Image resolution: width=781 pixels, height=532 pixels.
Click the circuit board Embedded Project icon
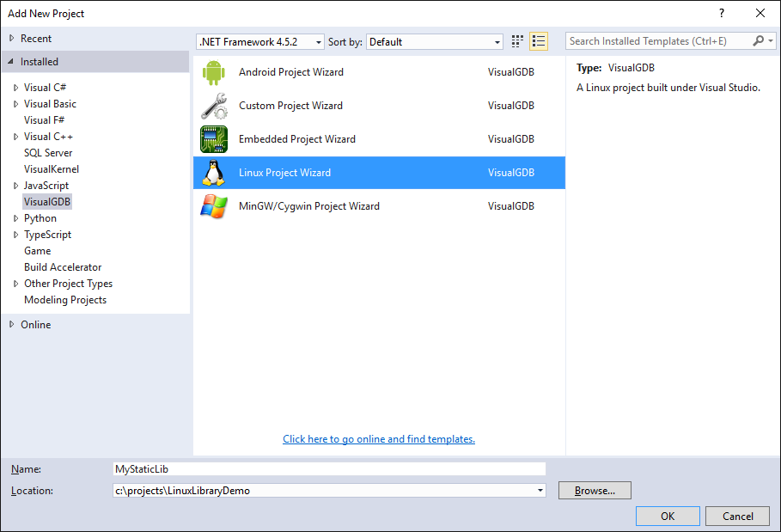click(214, 139)
